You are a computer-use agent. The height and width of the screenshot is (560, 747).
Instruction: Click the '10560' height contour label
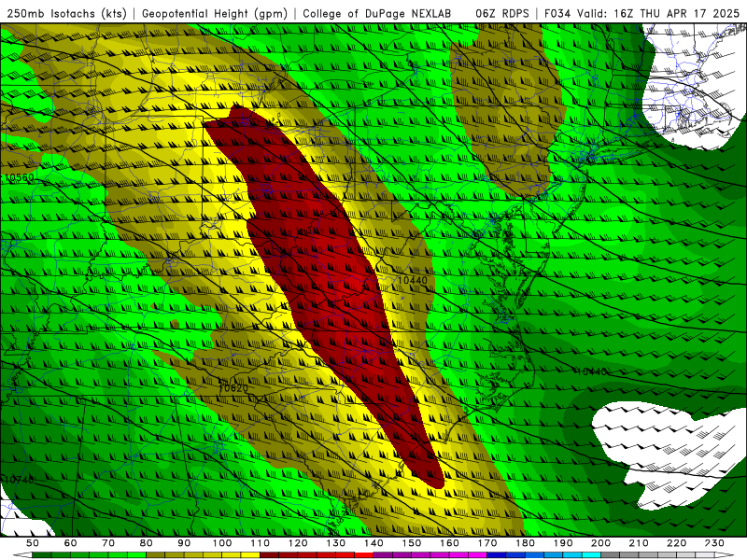[x=20, y=177]
